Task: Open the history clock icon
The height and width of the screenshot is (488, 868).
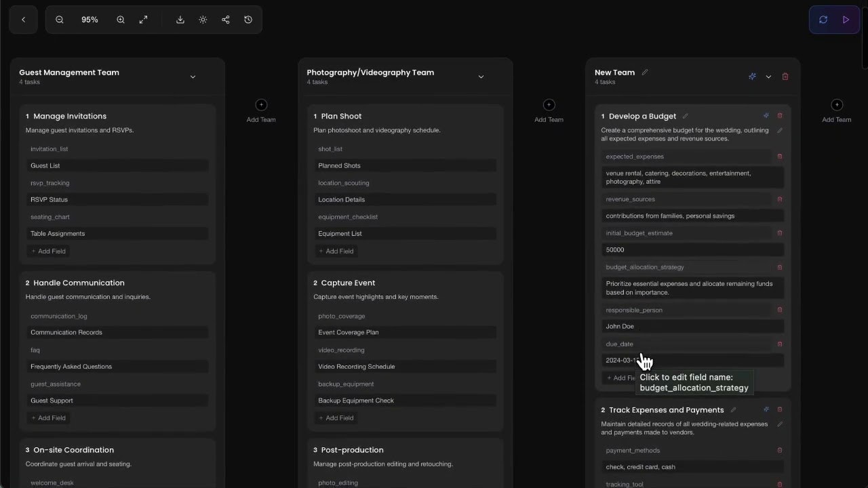Action: [x=248, y=20]
